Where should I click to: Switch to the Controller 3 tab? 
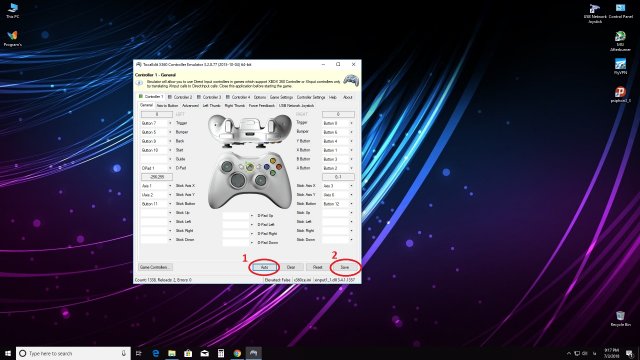coord(209,97)
